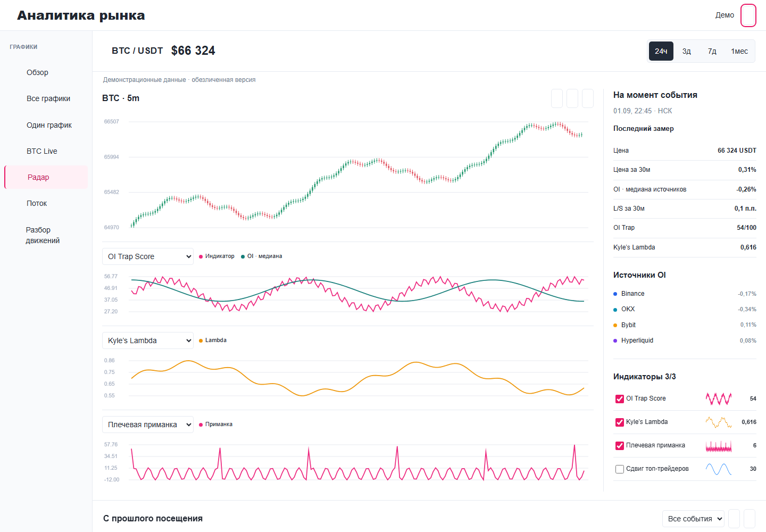Go to Обзор in the sidebar

tap(46, 72)
